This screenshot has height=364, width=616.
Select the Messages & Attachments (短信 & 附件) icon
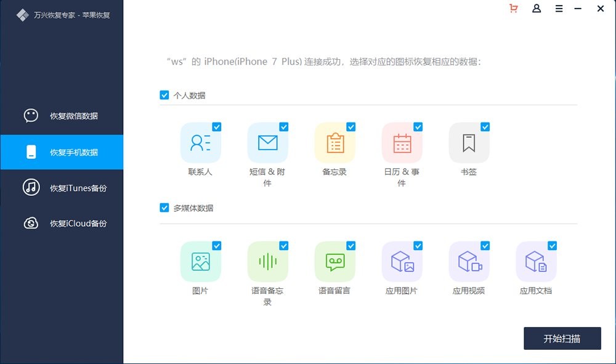[267, 143]
